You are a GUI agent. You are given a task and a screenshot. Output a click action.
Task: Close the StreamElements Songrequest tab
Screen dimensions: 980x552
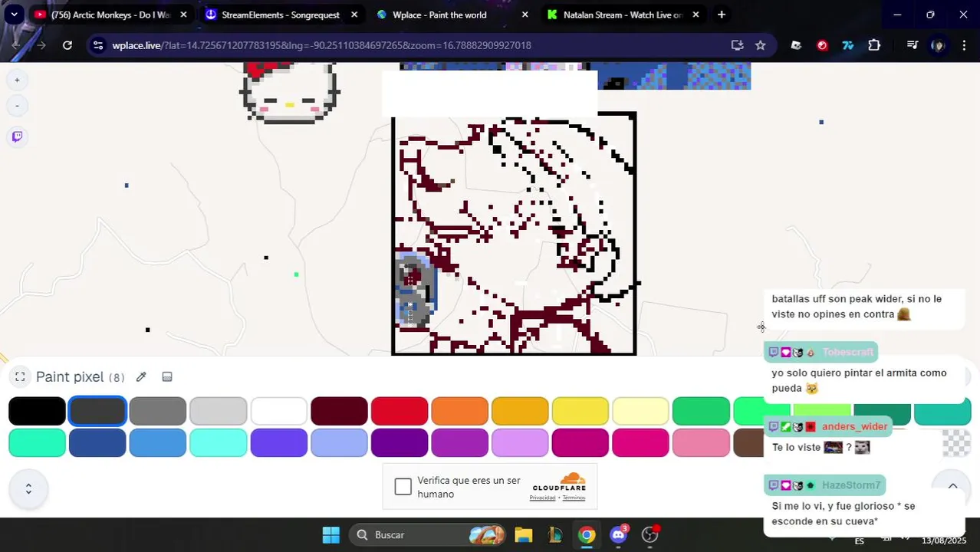tap(354, 15)
